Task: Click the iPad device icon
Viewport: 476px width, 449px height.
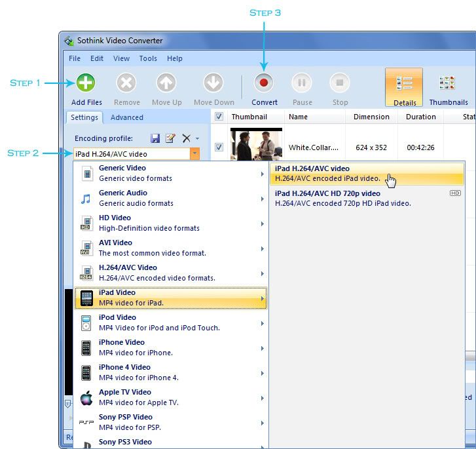Action: pos(86,298)
